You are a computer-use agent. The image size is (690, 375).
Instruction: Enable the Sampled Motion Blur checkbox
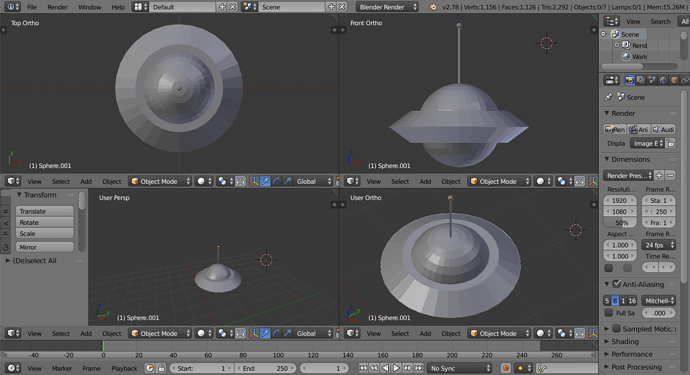pos(617,329)
